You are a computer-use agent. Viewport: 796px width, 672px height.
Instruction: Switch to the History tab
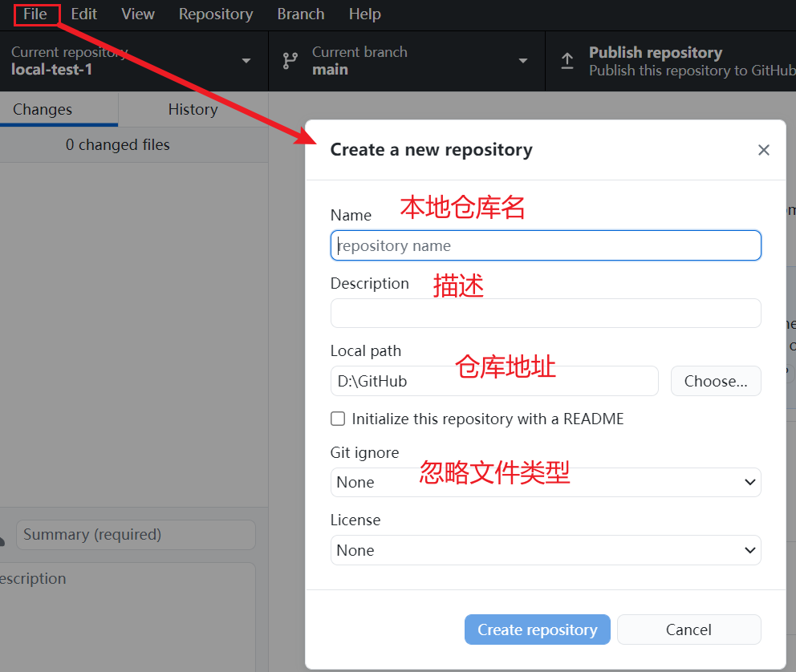tap(193, 110)
